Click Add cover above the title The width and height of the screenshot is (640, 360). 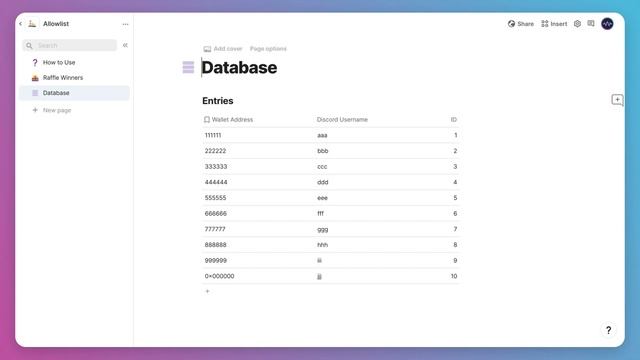[223, 49]
